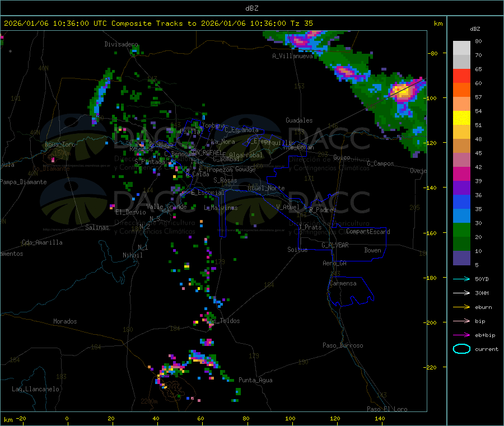Click the Bowen place label
The width and height of the screenshot is (504, 426).
coord(372,250)
